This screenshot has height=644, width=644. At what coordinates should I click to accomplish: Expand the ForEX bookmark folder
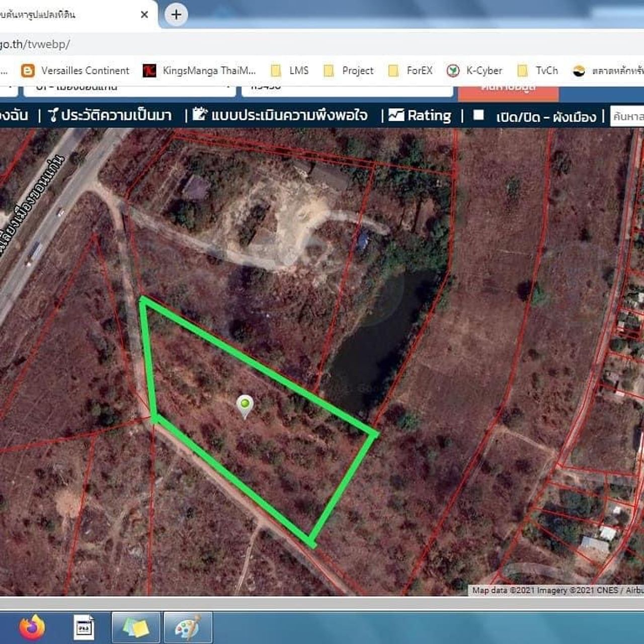click(x=411, y=70)
